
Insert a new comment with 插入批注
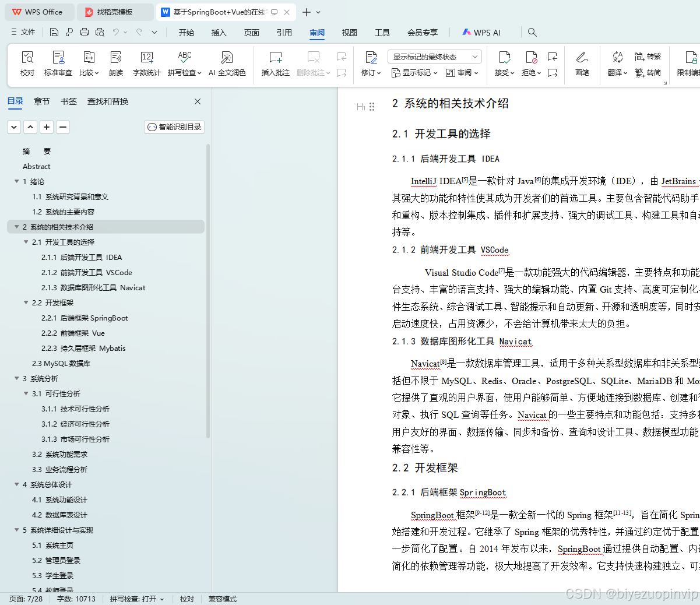[x=275, y=64]
